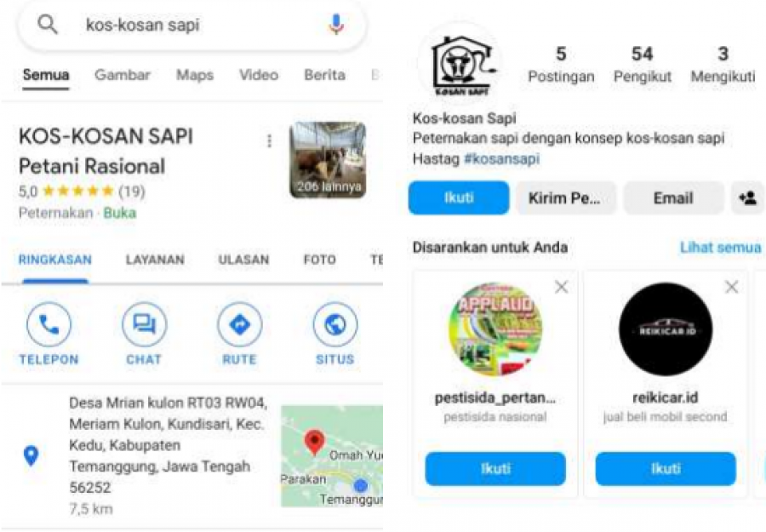Tap the TELEPON phone icon

[x=49, y=324]
